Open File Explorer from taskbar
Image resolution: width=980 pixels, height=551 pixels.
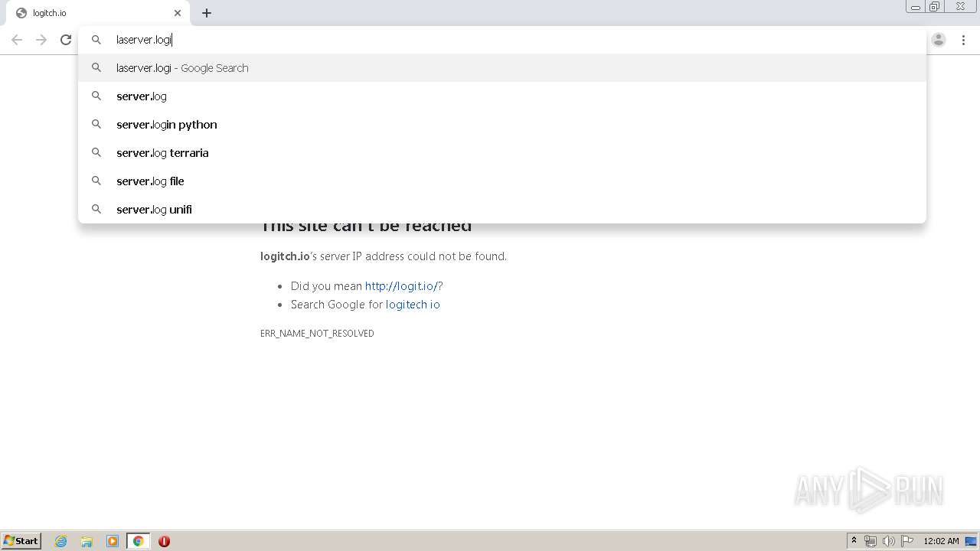87,541
